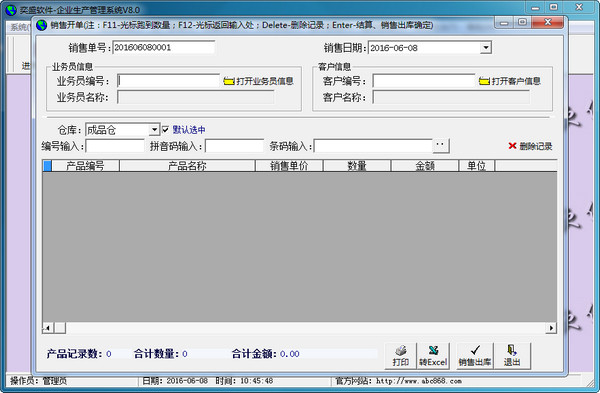Click the 打开业务员信息 label
Screen dimensions: 600x393
265,81
